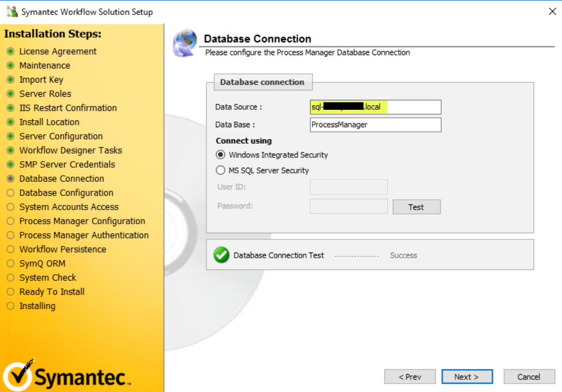Click the 'Import Key' step text
Screen dimensions: 562x392
coord(41,80)
